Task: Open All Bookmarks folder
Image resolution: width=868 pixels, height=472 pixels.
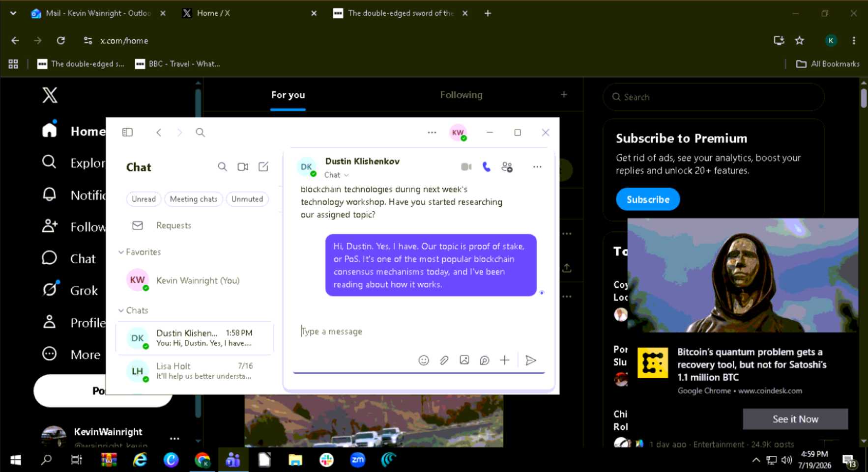Action: pyautogui.click(x=828, y=64)
